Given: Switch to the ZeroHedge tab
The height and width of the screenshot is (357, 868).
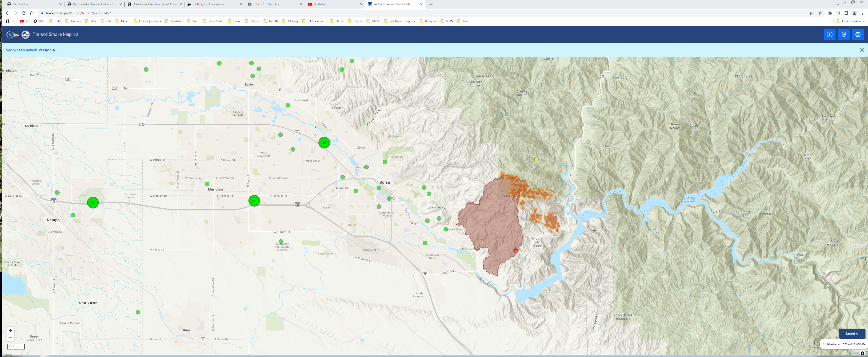Looking at the screenshot, I should click(30, 4).
